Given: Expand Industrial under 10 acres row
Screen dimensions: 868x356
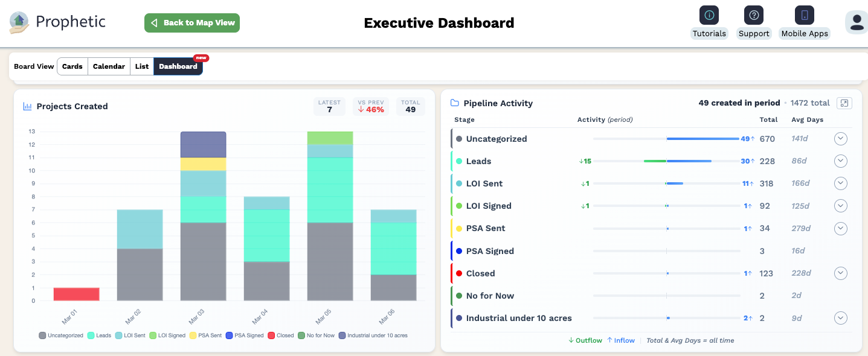Looking at the screenshot, I should (x=841, y=318).
